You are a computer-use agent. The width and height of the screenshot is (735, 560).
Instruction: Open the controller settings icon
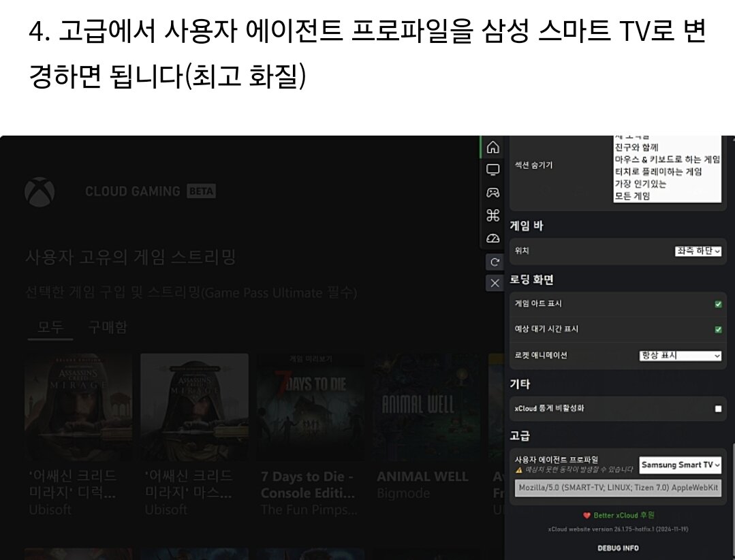(492, 193)
